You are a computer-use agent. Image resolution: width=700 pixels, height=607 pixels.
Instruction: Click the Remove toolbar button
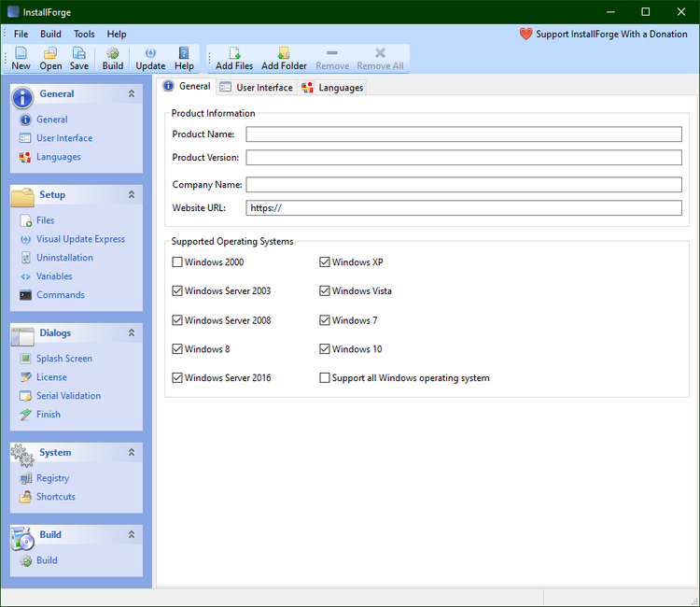332,59
